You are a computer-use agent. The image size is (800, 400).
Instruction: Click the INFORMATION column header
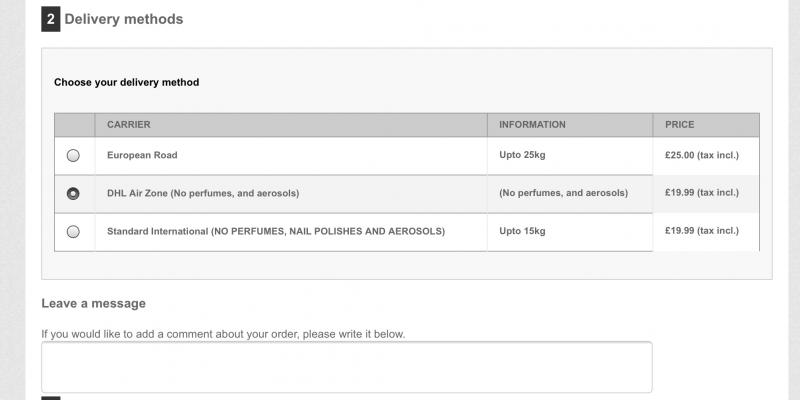532,125
